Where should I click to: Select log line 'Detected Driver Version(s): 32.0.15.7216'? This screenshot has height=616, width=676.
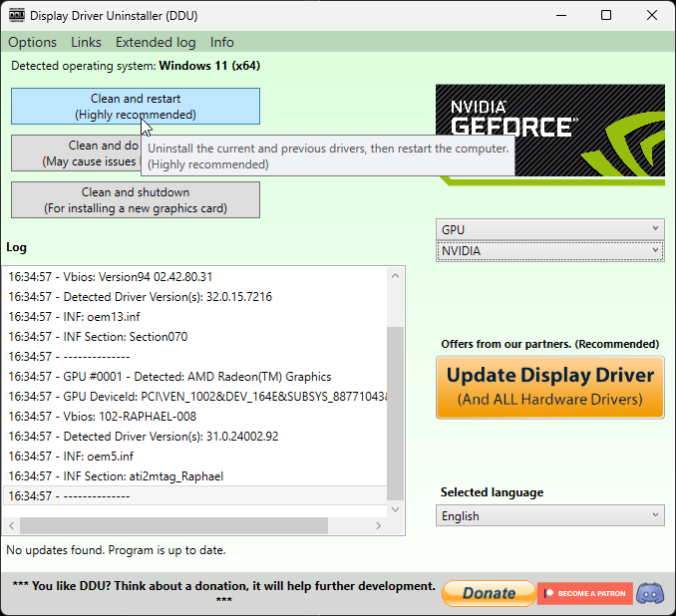[194, 297]
